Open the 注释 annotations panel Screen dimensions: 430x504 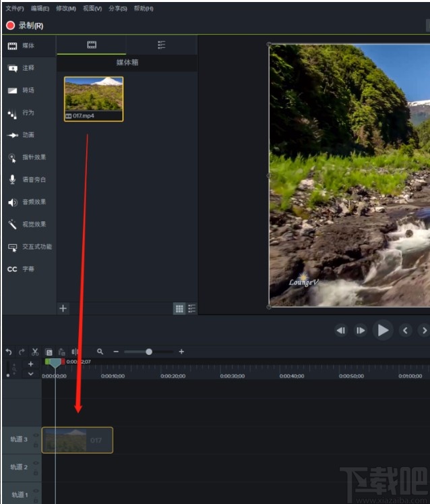tap(29, 68)
